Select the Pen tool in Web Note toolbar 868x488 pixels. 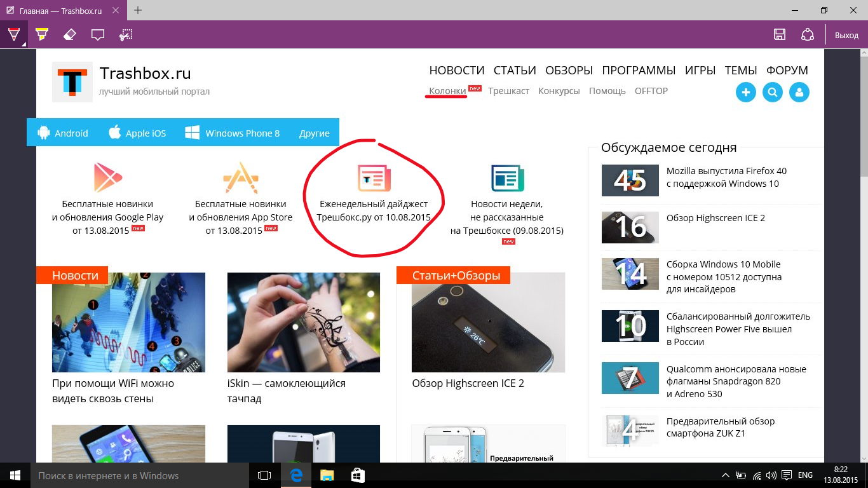[13, 34]
